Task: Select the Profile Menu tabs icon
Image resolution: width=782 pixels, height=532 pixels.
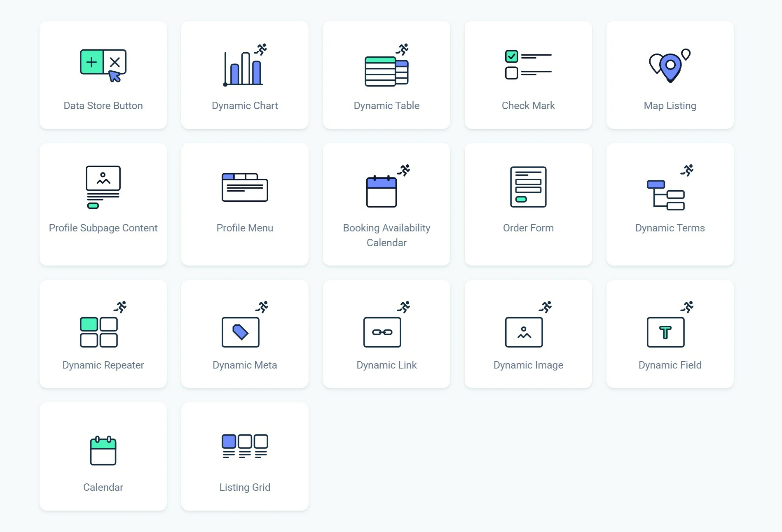Action: (245, 187)
